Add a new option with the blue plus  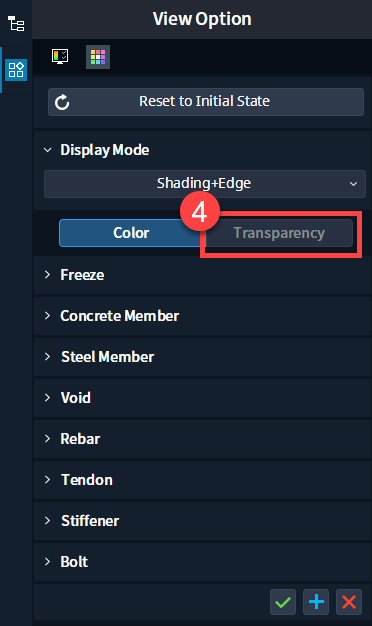[x=316, y=602]
